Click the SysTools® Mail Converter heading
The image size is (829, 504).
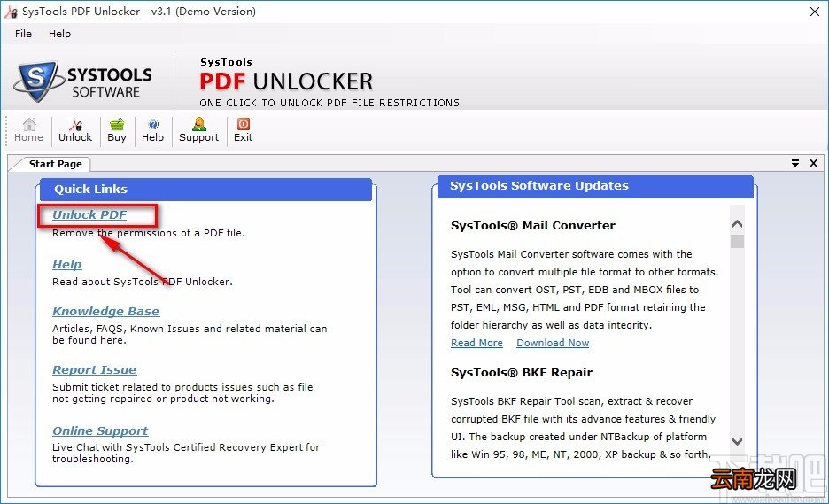pos(533,226)
